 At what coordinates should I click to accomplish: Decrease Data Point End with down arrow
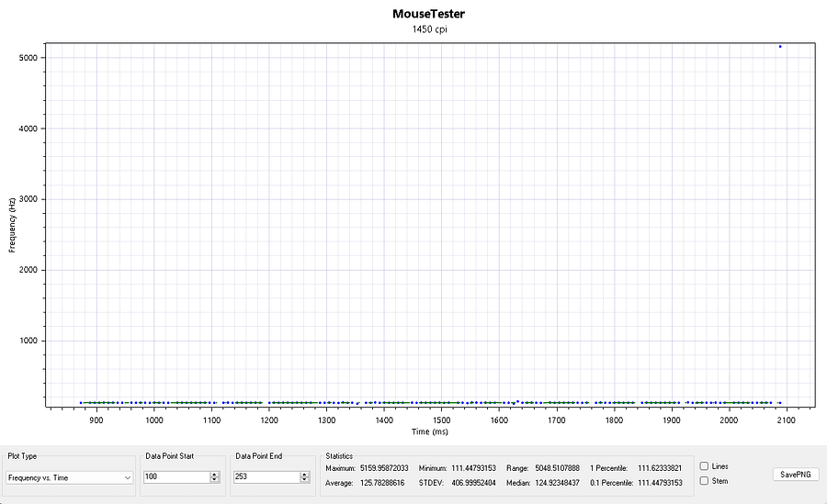(x=304, y=480)
